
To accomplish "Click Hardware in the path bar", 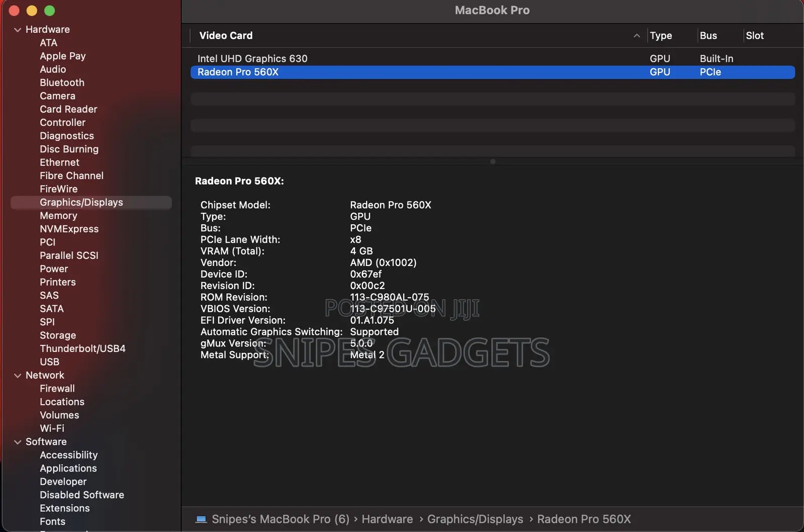I will click(387, 519).
